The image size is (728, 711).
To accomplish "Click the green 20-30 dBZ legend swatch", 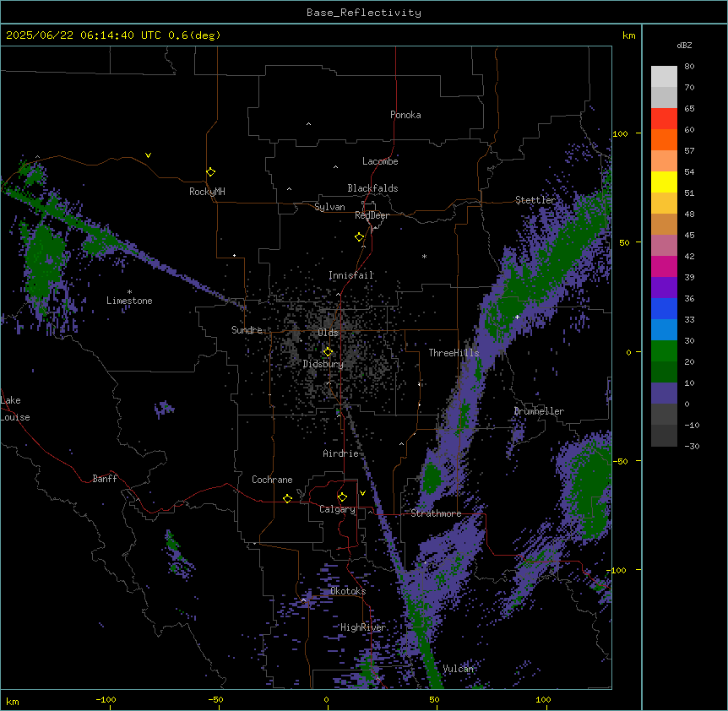I will click(x=664, y=351).
